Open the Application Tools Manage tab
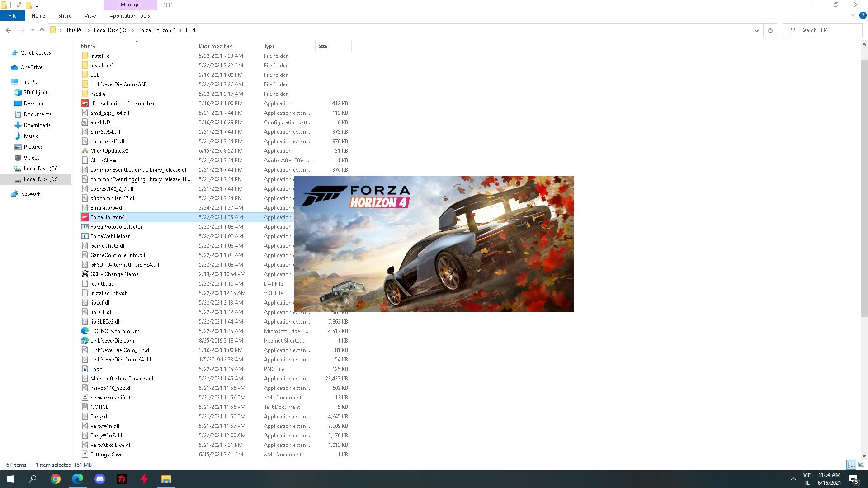 coord(130,15)
